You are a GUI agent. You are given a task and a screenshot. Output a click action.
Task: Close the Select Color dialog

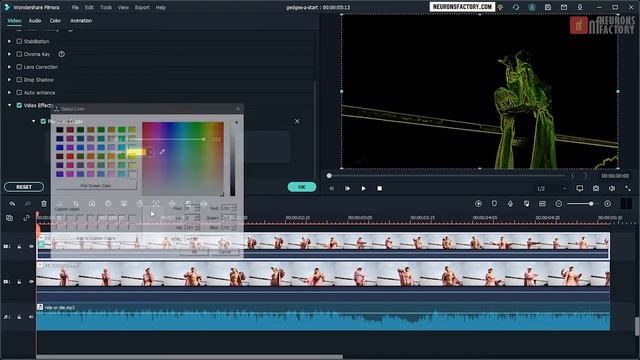tap(238, 109)
